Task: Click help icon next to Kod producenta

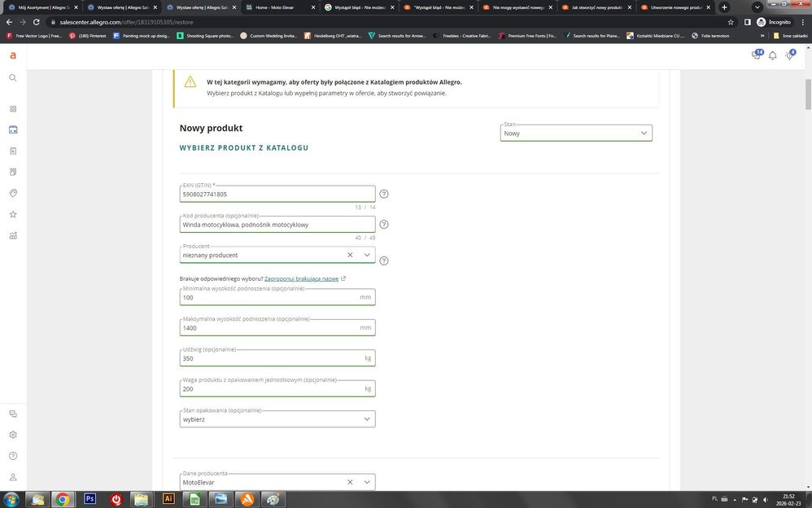Action: click(x=384, y=225)
